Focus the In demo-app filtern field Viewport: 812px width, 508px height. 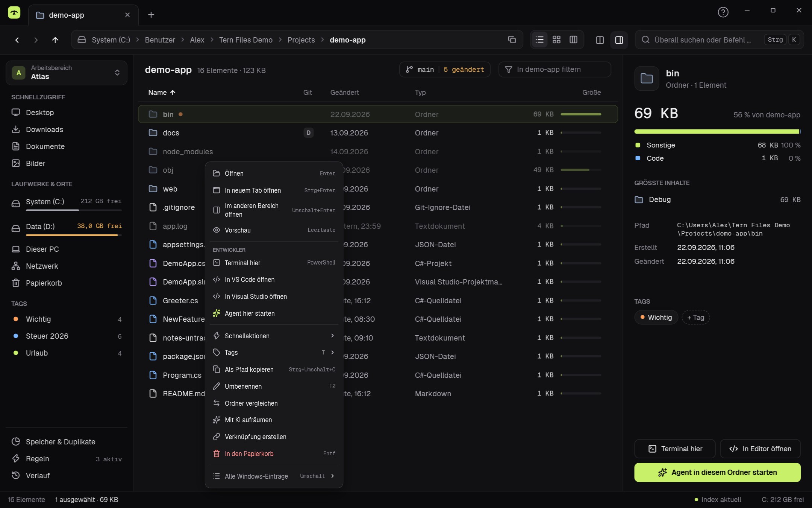coord(554,70)
